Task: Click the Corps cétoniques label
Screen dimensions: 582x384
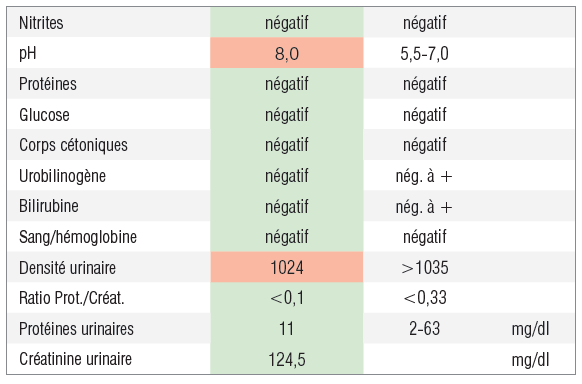Action: 73,145
